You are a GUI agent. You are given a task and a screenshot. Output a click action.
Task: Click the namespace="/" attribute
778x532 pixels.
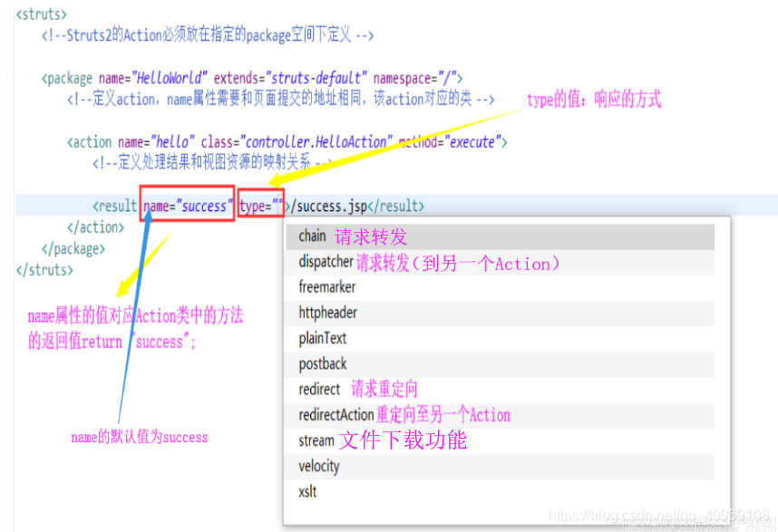(414, 78)
